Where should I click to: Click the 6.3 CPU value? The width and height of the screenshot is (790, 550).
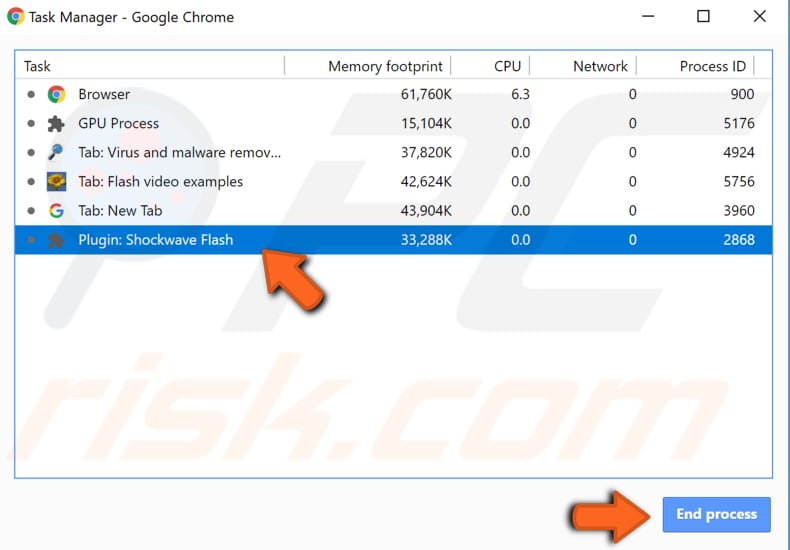point(520,94)
